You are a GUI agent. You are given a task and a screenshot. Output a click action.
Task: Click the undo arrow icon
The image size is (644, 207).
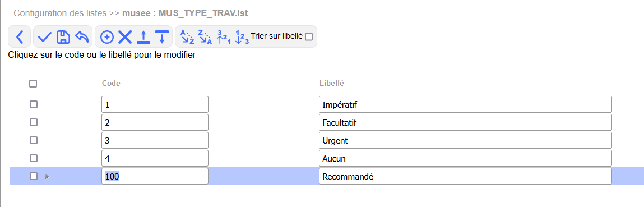[x=82, y=37]
